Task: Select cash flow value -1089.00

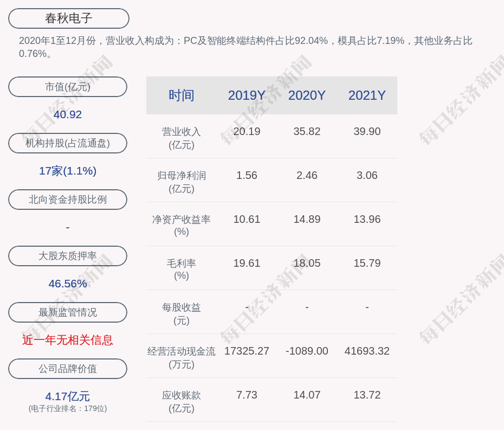Action: [x=307, y=351]
